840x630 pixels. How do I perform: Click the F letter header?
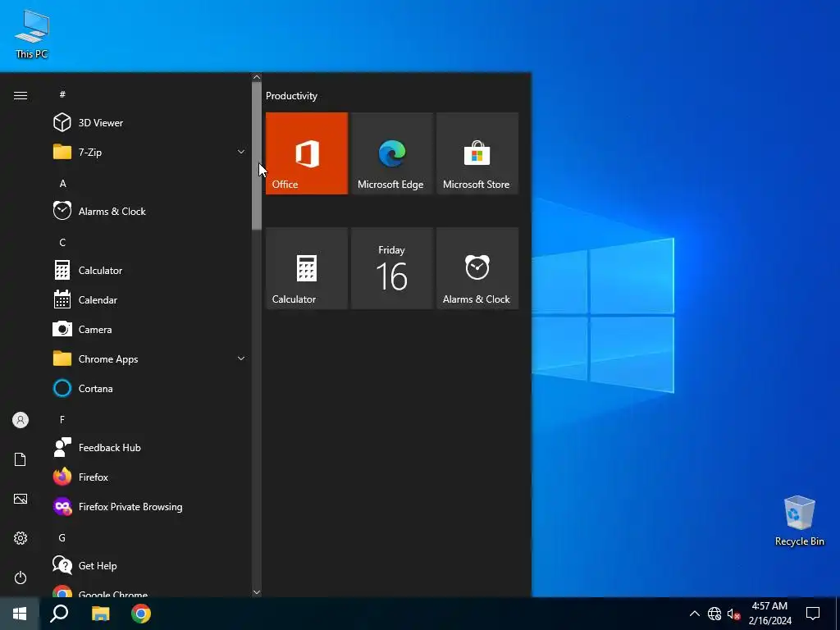(62, 419)
